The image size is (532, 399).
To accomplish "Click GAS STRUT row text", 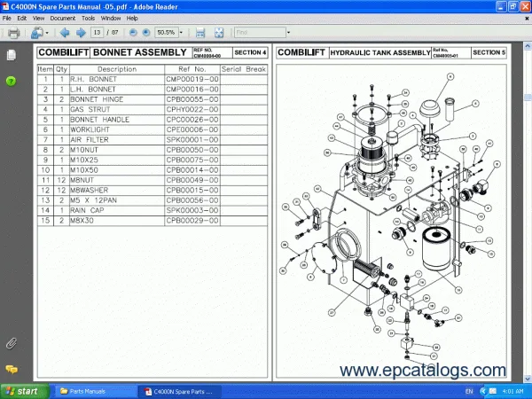I will pyautogui.click(x=90, y=110).
